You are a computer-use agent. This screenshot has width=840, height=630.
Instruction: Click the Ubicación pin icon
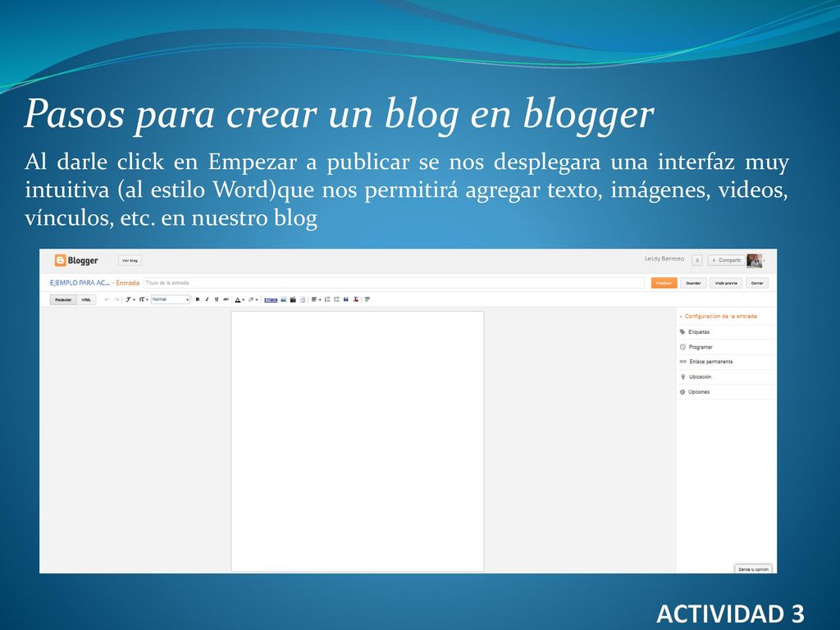[682, 377]
